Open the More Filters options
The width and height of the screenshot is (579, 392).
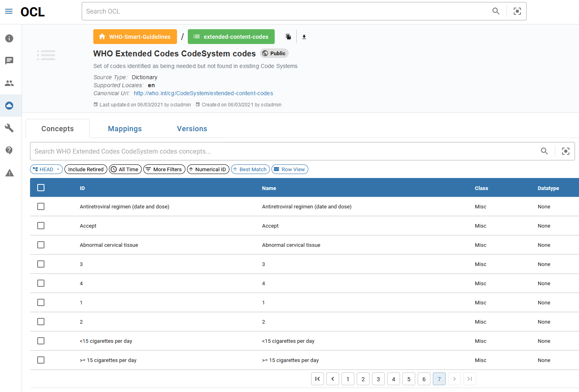164,169
